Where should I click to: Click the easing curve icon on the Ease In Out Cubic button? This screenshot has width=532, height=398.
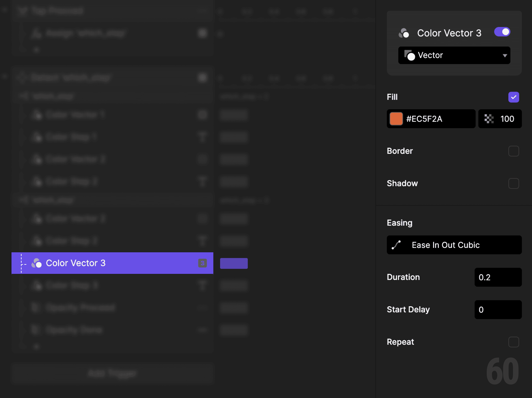click(396, 245)
